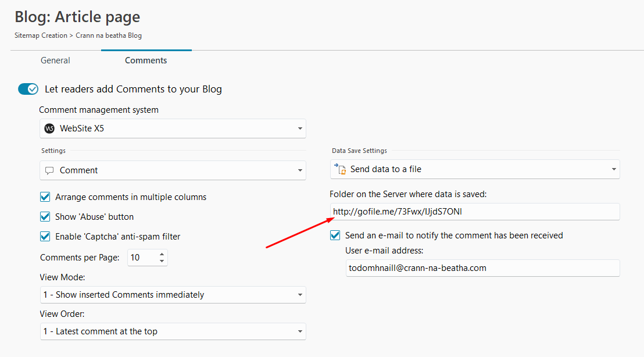Uncheck Arrange comments in multiple columns

click(45, 197)
